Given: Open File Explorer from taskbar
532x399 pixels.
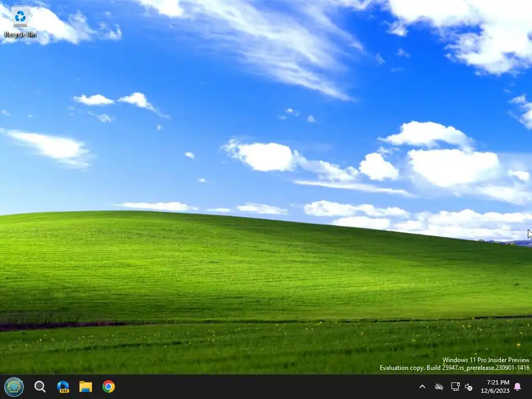Looking at the screenshot, I should coord(86,387).
